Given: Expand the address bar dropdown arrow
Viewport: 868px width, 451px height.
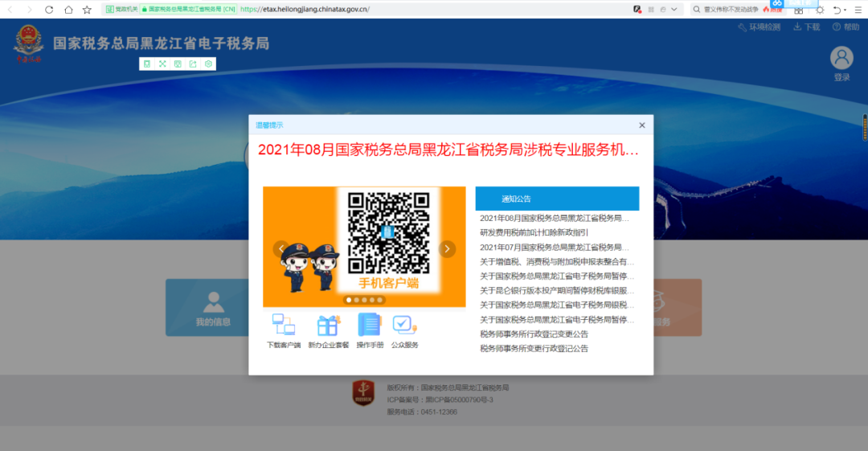Looking at the screenshot, I should pyautogui.click(x=674, y=10).
